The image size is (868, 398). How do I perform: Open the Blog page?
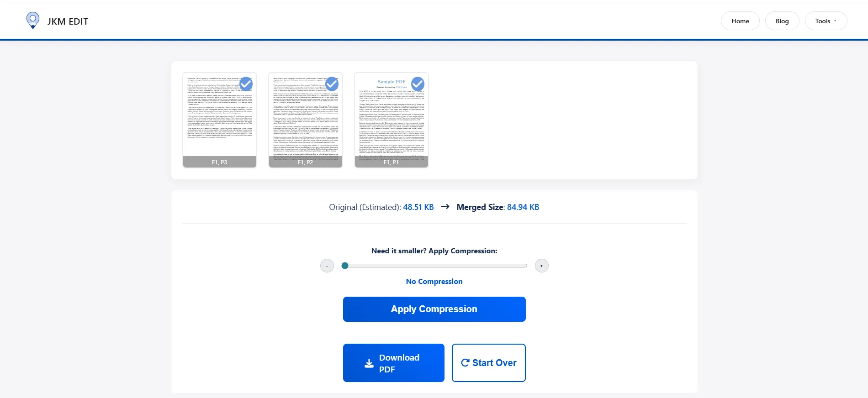(x=782, y=21)
